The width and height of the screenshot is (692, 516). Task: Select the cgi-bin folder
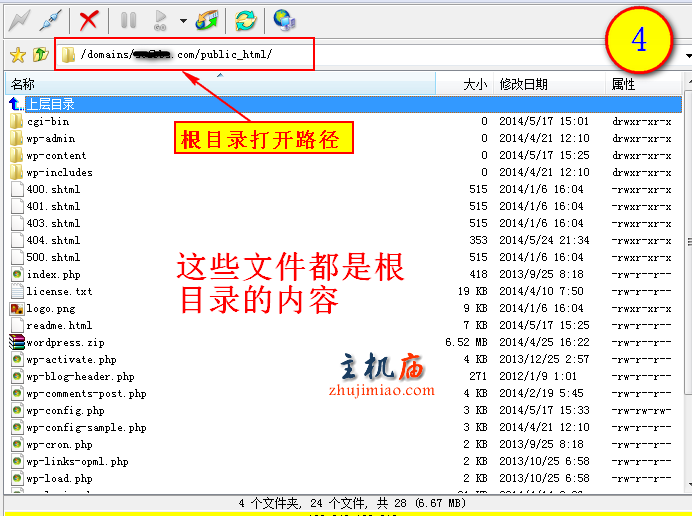coord(48,121)
